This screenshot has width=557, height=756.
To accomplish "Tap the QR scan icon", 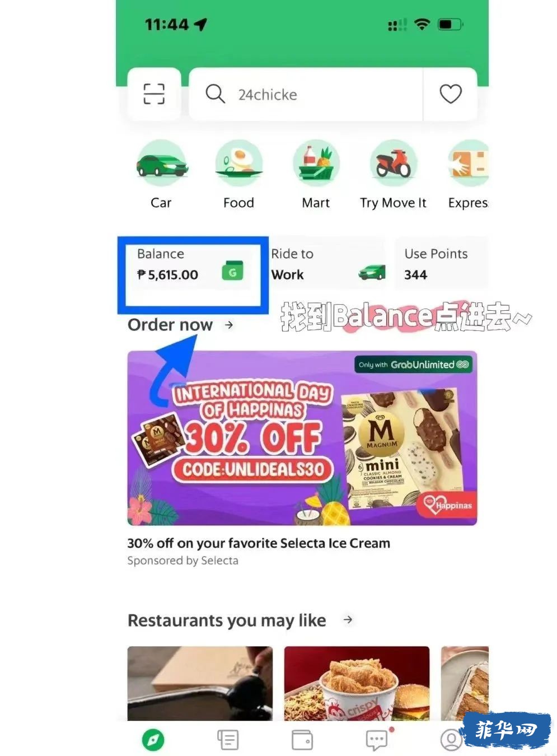I will point(154,94).
